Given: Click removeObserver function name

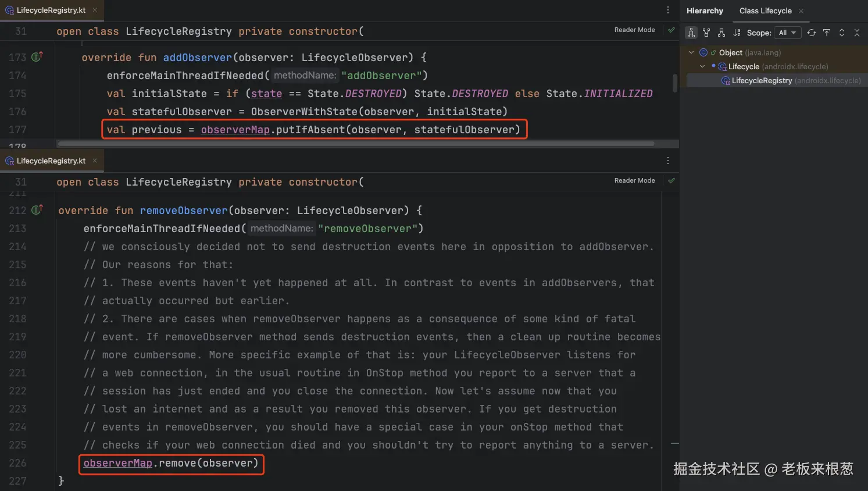Looking at the screenshot, I should 184,210.
